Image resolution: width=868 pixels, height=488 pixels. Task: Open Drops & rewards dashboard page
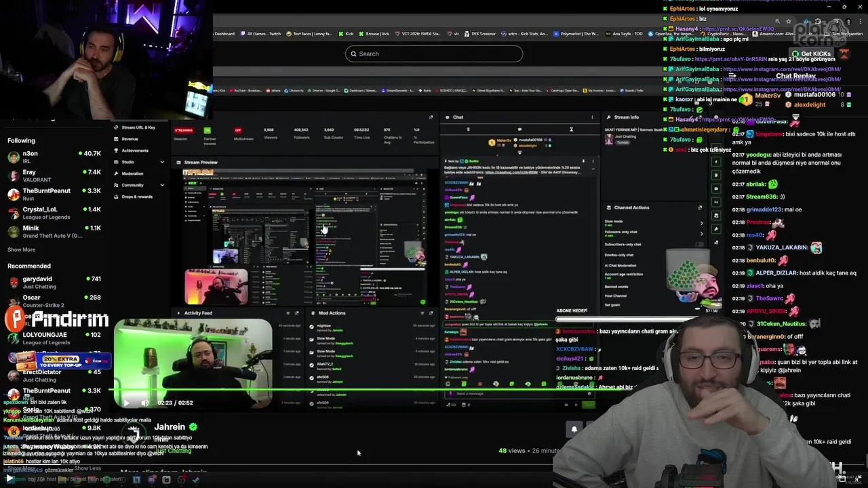click(x=137, y=197)
